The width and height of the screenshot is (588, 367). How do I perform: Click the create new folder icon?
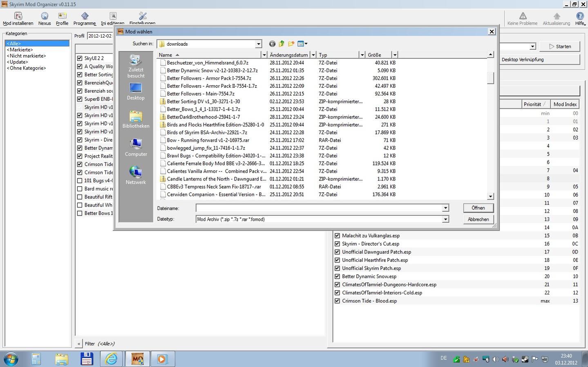pos(291,44)
